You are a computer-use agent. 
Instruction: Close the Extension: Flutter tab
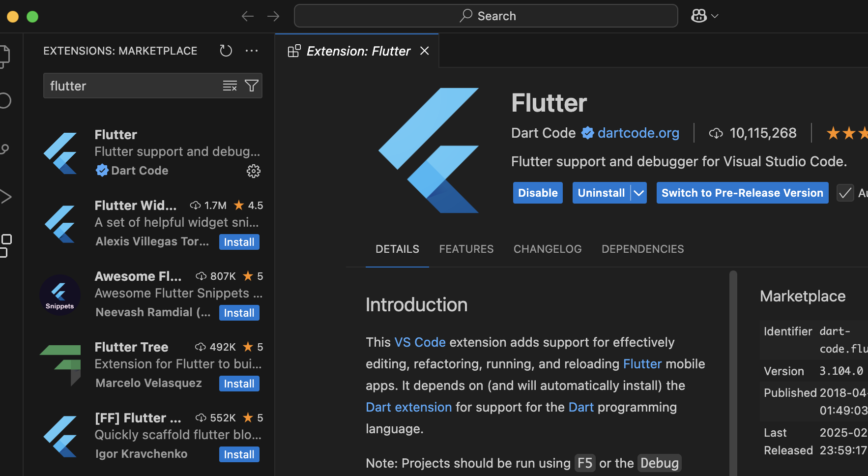click(425, 51)
